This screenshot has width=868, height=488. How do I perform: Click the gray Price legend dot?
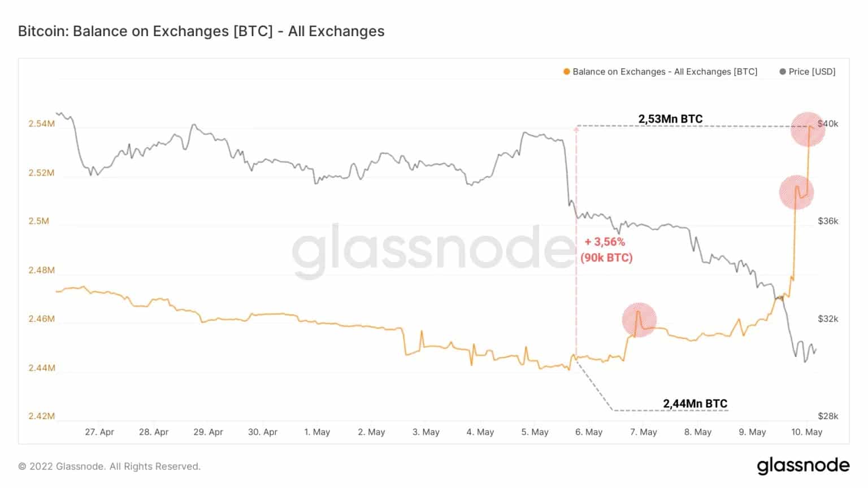783,72
